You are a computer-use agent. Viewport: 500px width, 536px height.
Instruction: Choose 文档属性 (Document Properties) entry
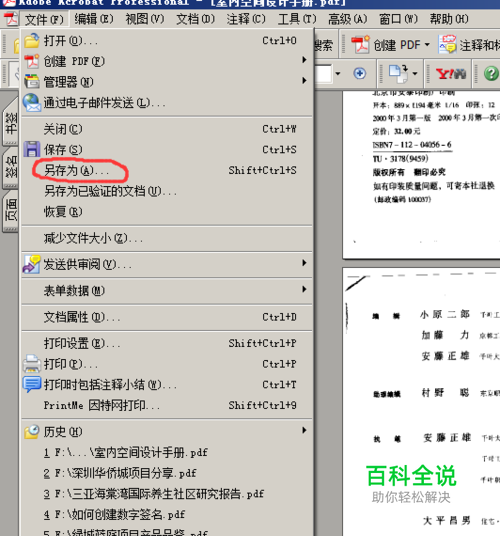point(167,317)
